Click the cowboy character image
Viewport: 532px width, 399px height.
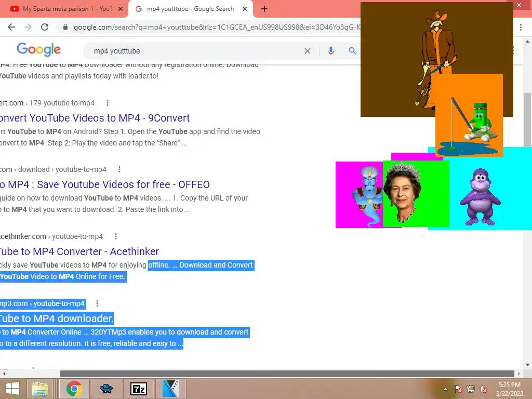(x=436, y=59)
